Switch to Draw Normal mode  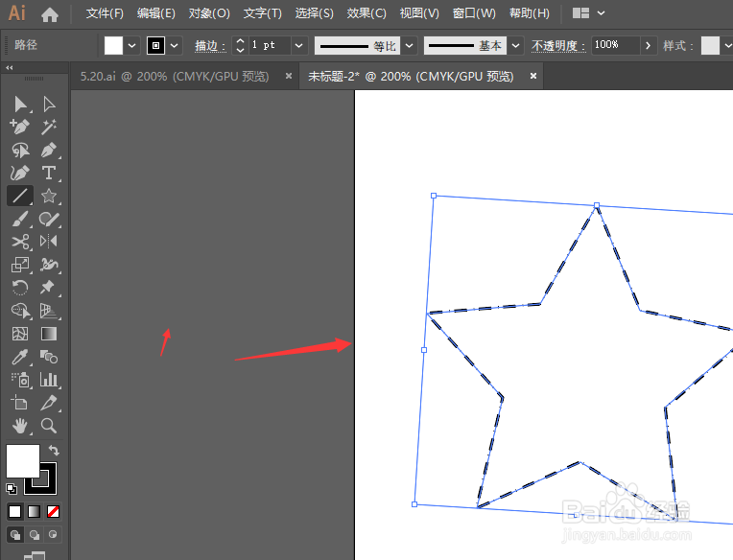point(15,534)
